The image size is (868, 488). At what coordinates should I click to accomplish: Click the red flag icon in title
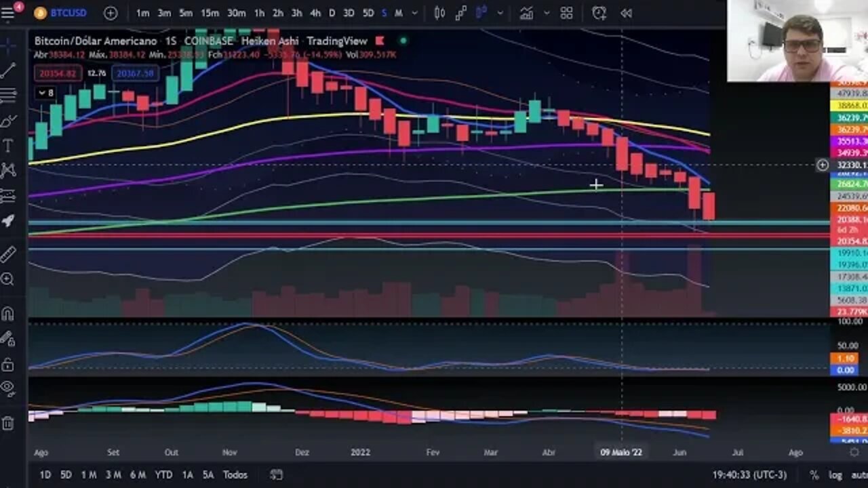[380, 41]
